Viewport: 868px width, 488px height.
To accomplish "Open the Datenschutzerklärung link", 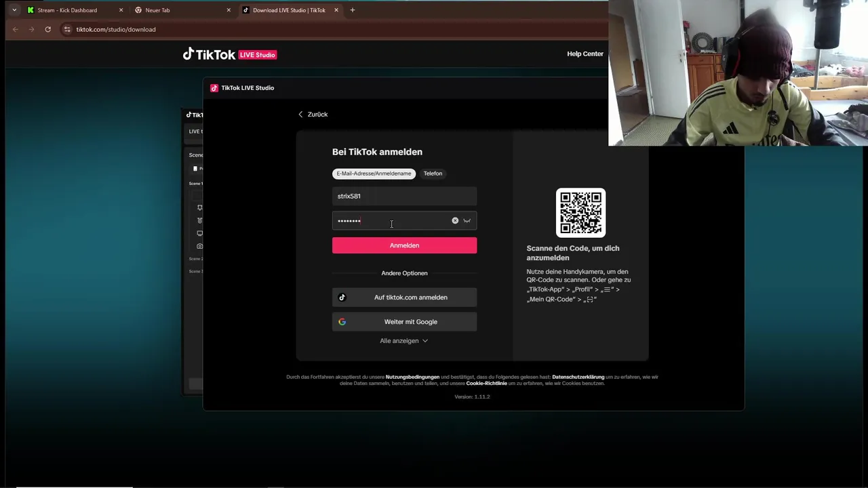I will point(578,377).
